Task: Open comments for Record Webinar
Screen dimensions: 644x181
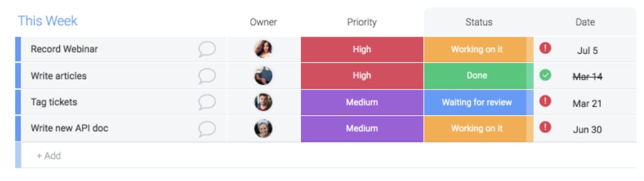Action: pos(207,50)
